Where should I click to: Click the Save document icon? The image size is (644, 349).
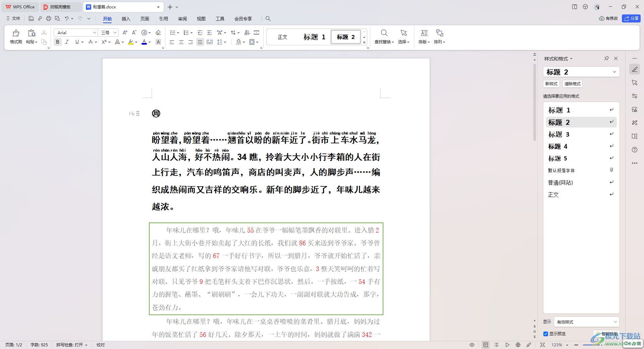point(31,19)
